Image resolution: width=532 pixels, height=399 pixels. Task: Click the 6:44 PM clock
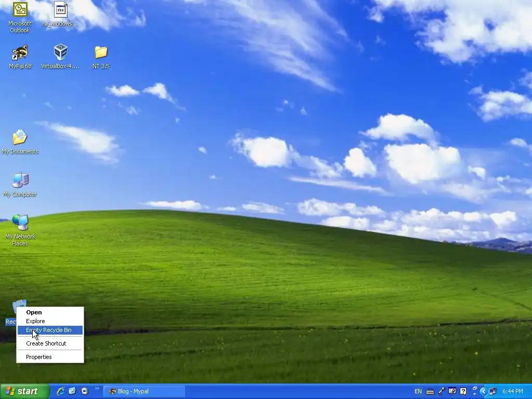pos(512,391)
